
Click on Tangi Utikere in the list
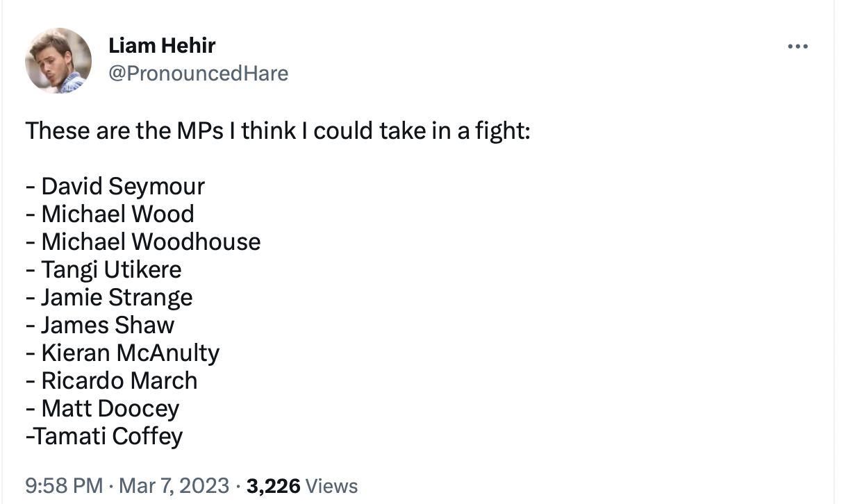point(111,269)
